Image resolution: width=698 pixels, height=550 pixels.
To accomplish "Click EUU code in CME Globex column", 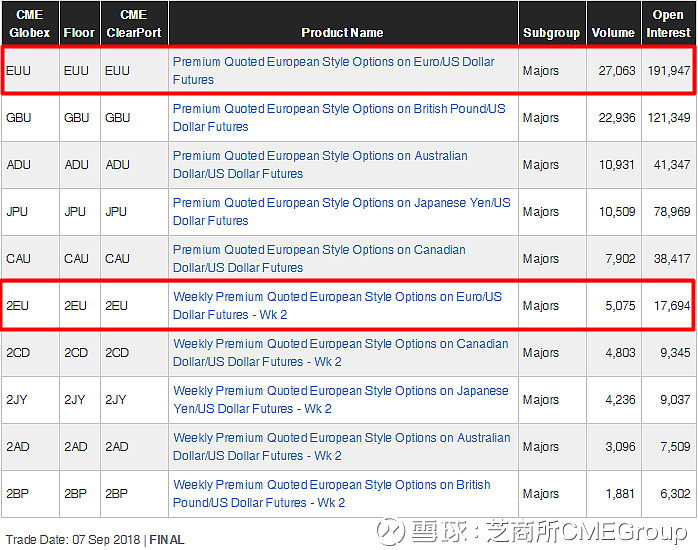I will coord(18,71).
